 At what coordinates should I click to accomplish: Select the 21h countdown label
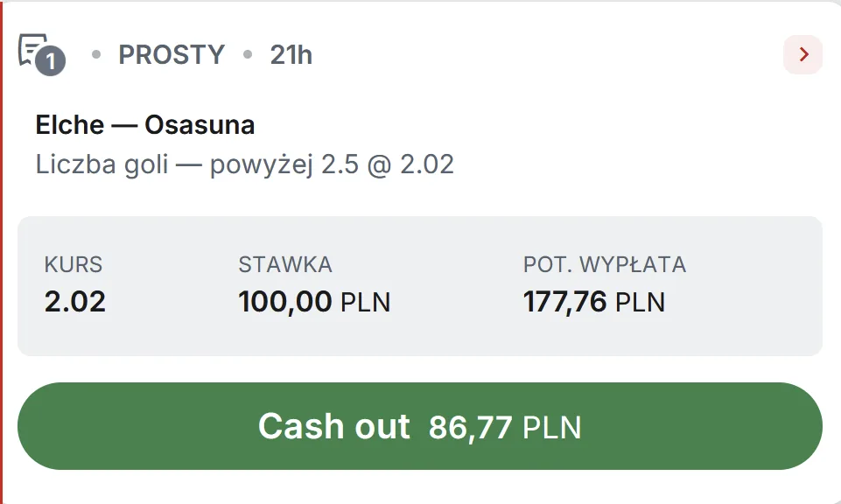click(292, 54)
